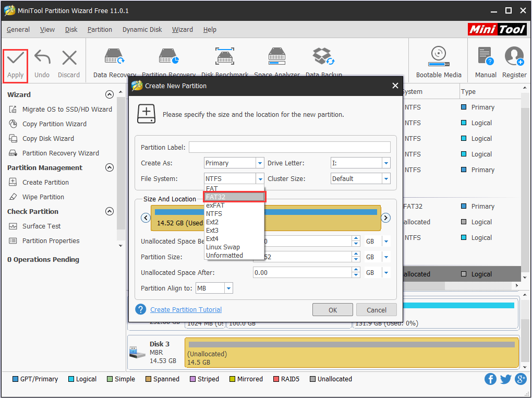Open the Cluster Size dropdown
The image size is (532, 398).
(385, 178)
